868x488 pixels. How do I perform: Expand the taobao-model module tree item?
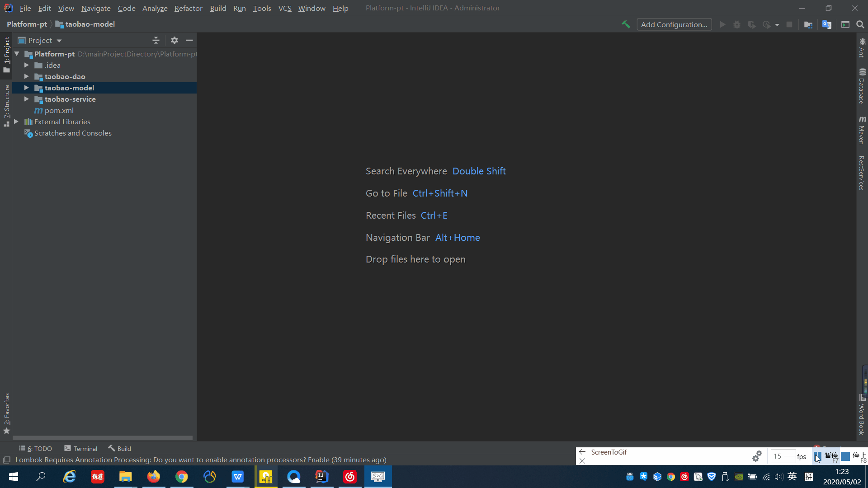click(x=27, y=88)
